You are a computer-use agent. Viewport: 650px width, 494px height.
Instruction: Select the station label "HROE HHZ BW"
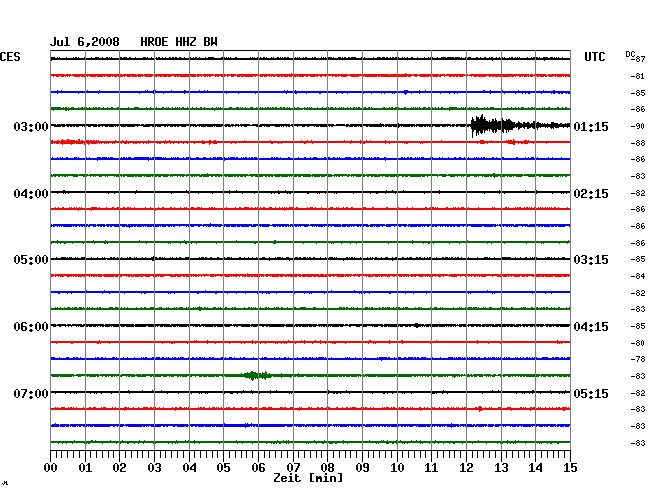(x=179, y=42)
